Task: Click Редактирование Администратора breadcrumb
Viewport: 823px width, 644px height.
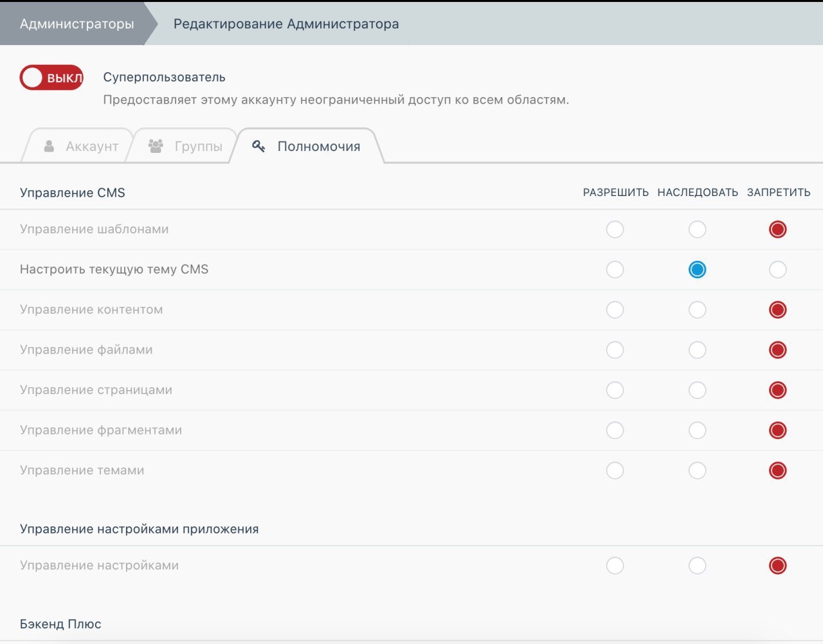Action: pos(286,24)
